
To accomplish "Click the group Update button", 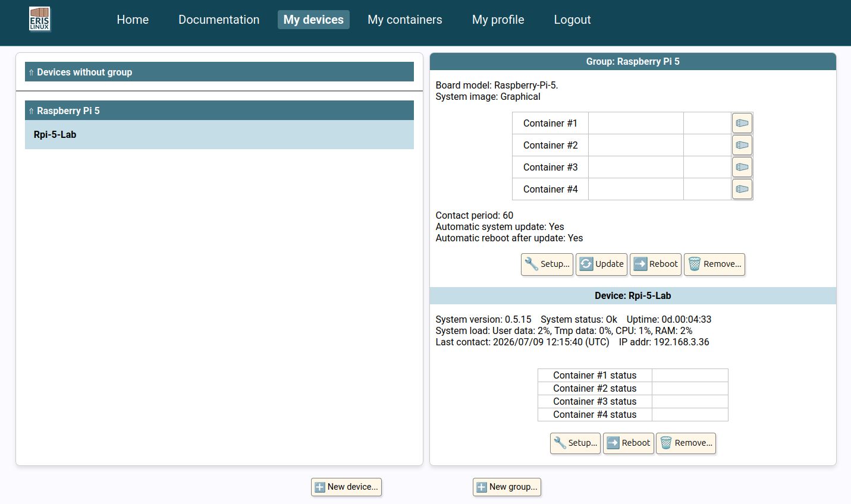I will [x=601, y=264].
